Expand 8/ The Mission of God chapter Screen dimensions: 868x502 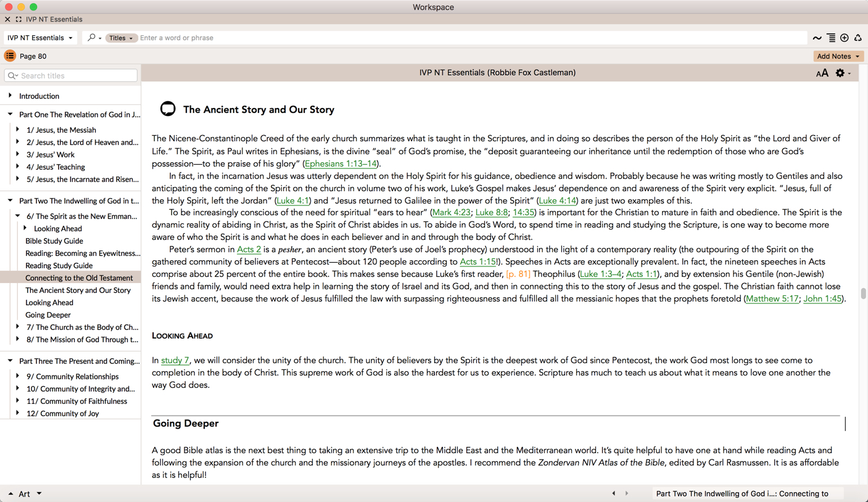tap(18, 339)
